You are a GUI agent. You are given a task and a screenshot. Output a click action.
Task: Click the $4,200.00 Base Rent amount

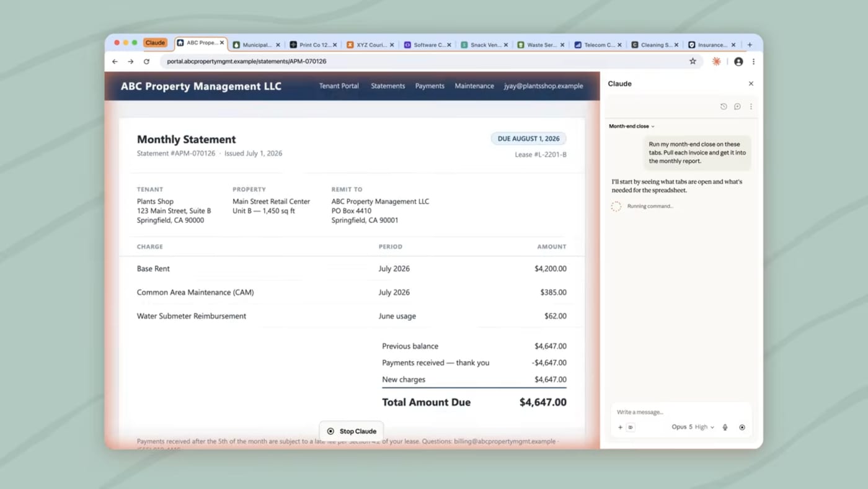coord(551,269)
